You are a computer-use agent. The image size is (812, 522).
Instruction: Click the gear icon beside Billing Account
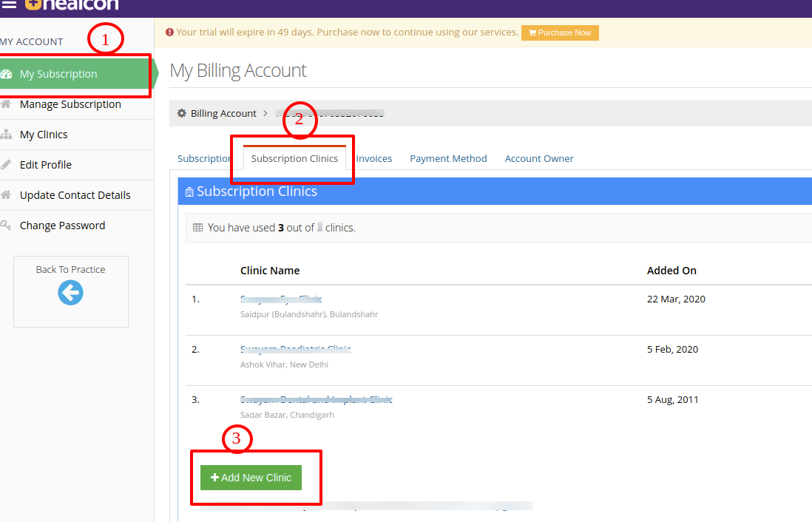click(x=182, y=113)
